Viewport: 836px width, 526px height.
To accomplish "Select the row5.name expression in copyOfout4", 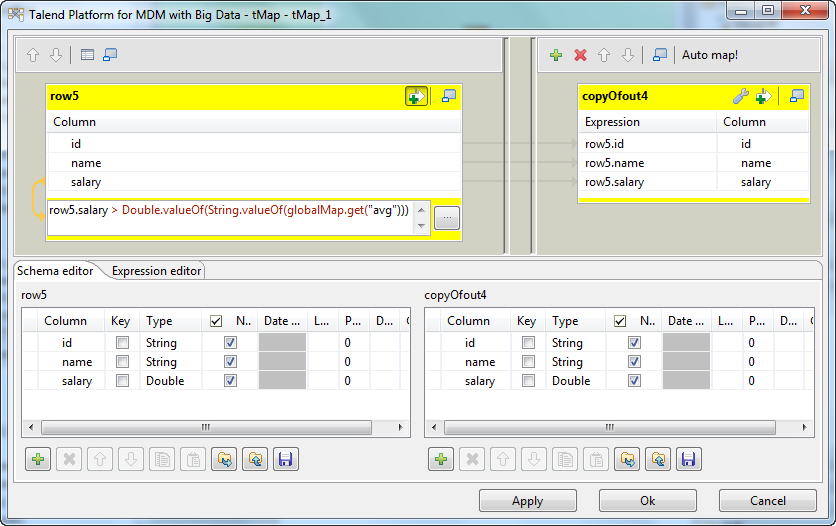I will 647,163.
